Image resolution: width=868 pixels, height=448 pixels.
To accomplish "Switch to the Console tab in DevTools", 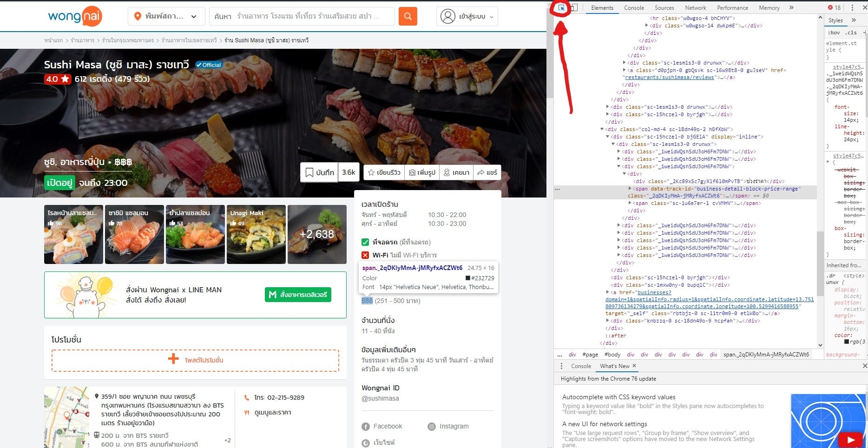I will [634, 8].
